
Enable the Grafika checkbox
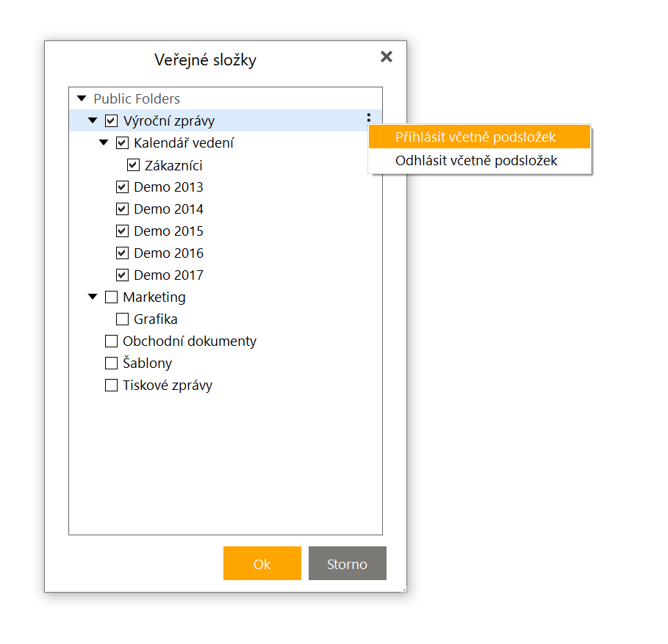tap(122, 319)
